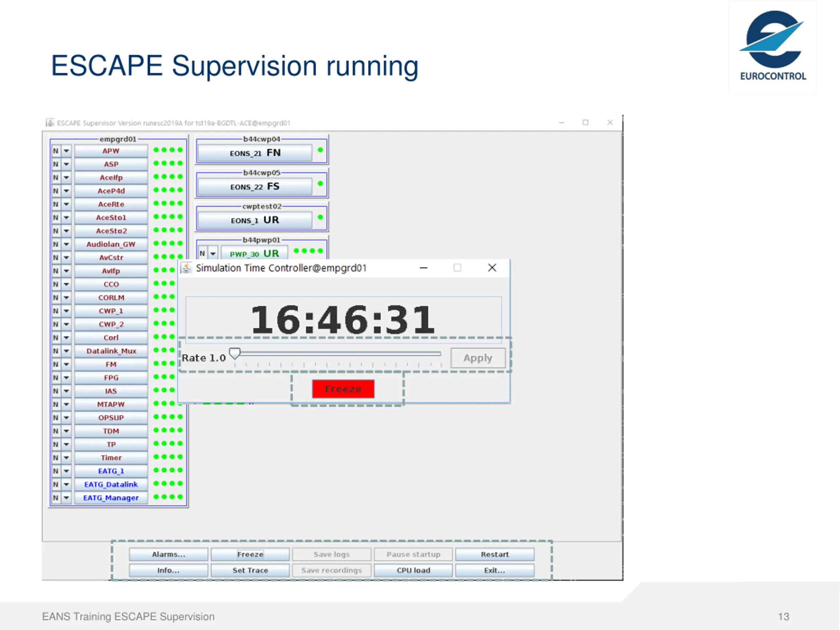
Task: Open the Info... dialog
Action: [168, 570]
